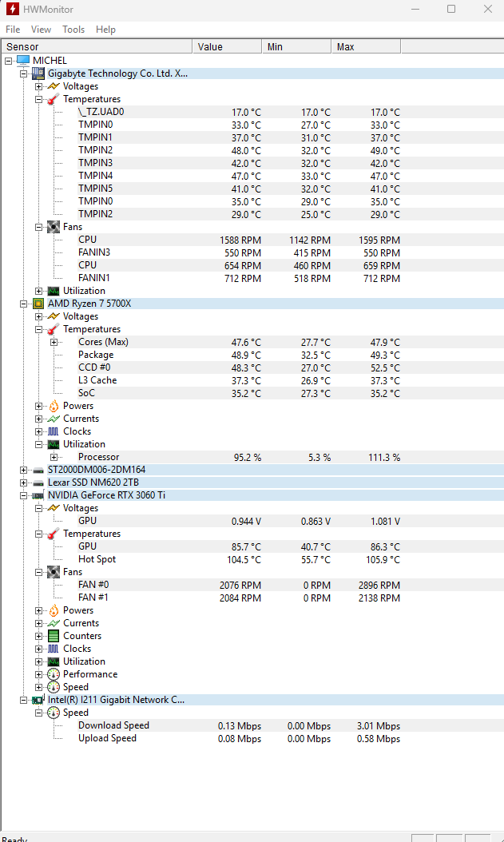Click the Ryzen Temperatures thermometer icon
The width and height of the screenshot is (504, 842).
point(54,329)
